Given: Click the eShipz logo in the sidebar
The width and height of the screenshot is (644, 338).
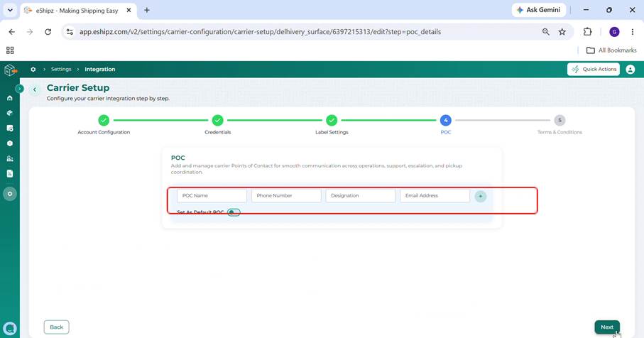Looking at the screenshot, I should click(x=10, y=70).
